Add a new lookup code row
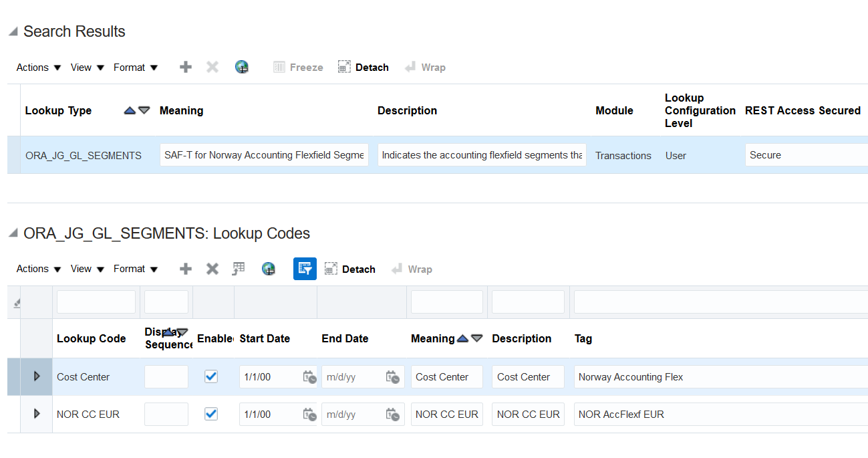This screenshot has height=458, width=868. pos(186,269)
